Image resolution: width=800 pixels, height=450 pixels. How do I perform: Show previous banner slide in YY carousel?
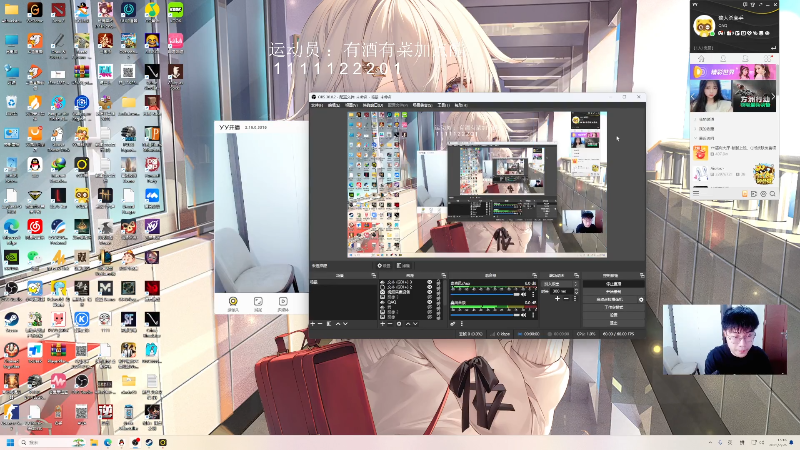click(x=692, y=96)
